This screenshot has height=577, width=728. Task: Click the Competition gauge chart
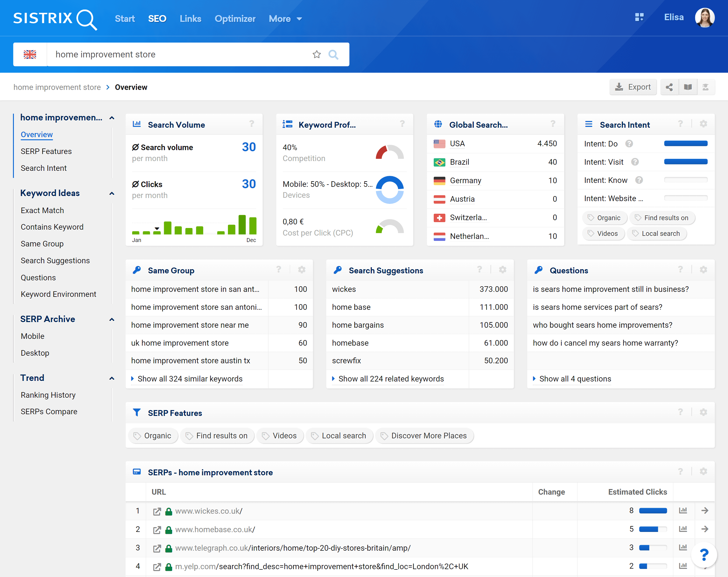point(390,152)
